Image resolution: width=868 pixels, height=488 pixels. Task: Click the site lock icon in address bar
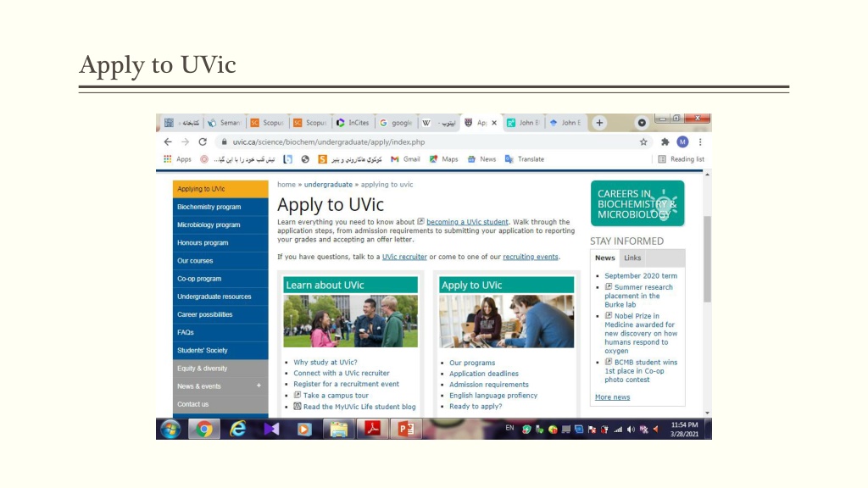point(224,142)
